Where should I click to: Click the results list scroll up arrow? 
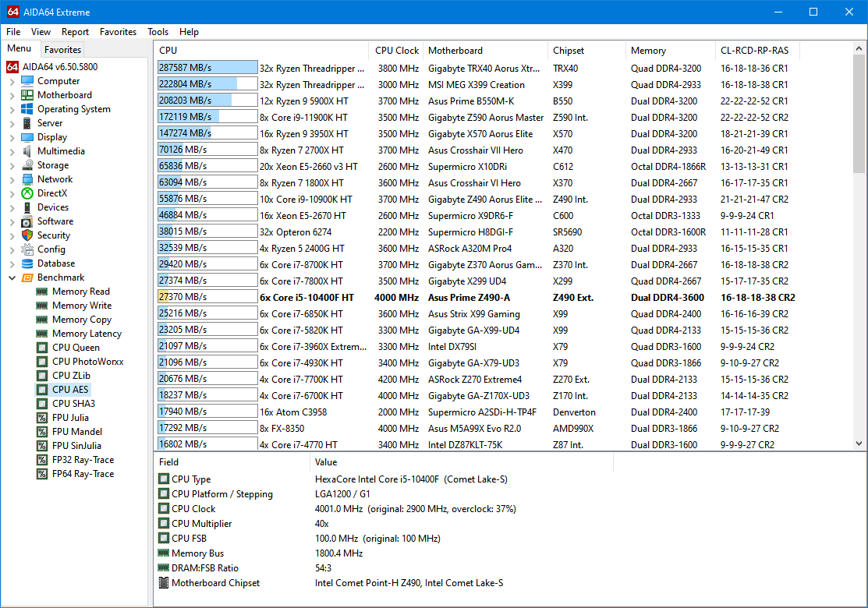(859, 48)
